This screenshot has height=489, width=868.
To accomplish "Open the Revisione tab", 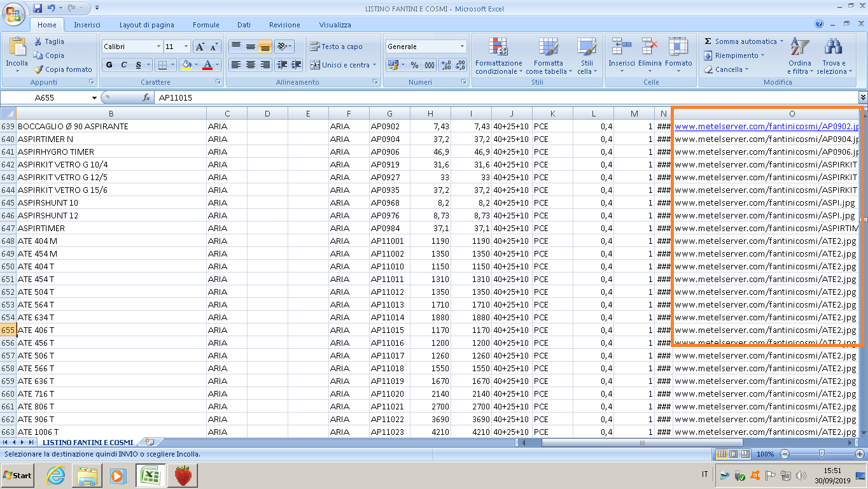I will (x=284, y=25).
